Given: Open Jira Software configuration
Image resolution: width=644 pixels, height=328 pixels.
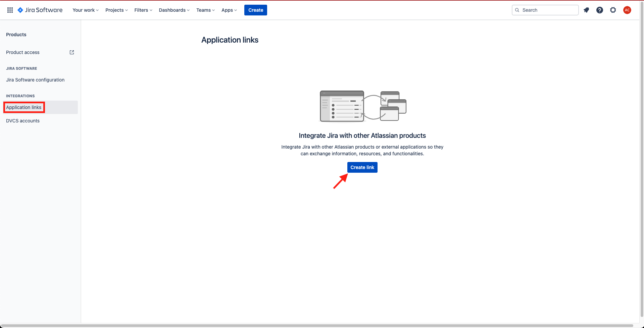Looking at the screenshot, I should (x=40, y=80).
